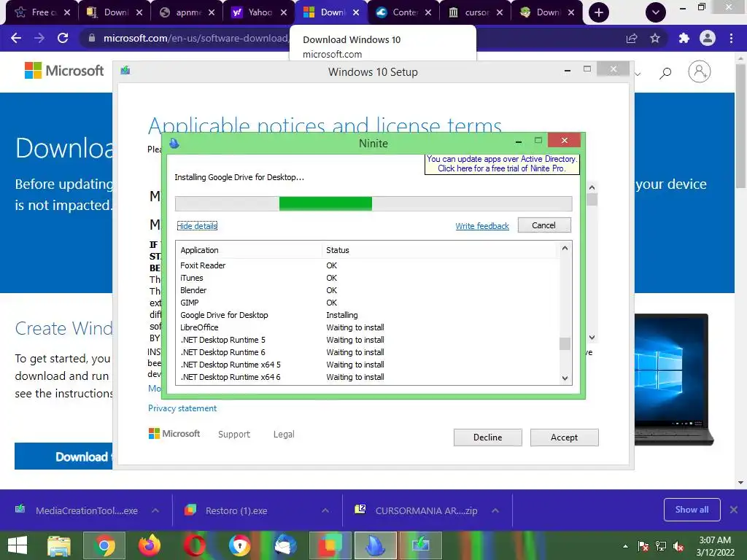
Task: Click the address bar URL
Action: coord(196,38)
